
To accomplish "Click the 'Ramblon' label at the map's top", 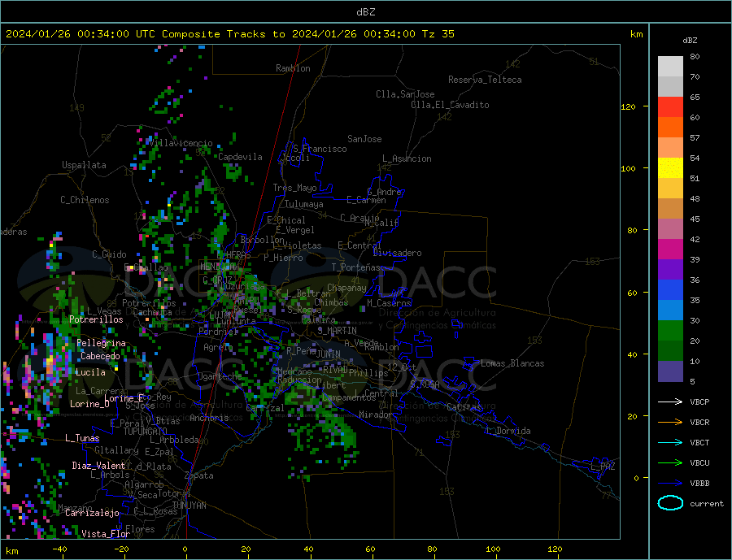I will (x=293, y=68).
